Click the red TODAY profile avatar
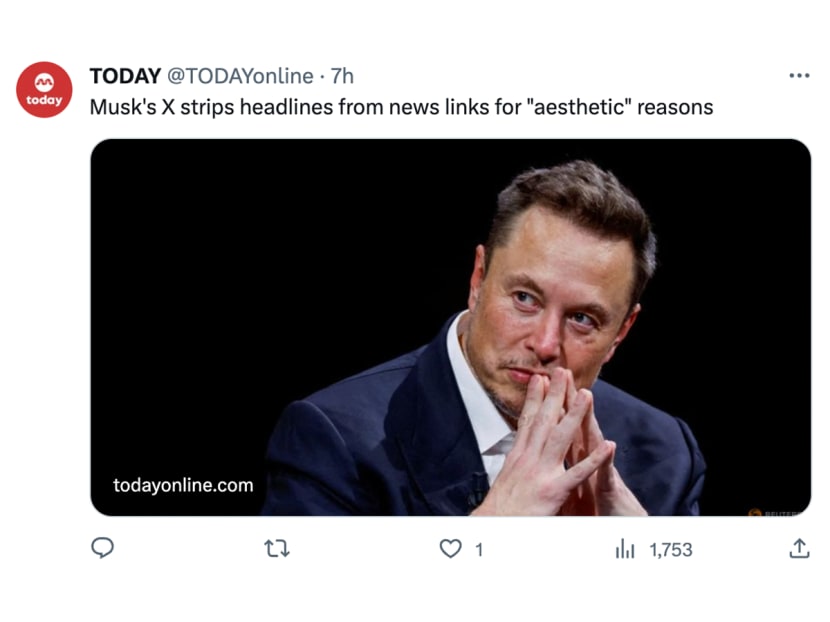This screenshot has height=622, width=830. click(44, 90)
